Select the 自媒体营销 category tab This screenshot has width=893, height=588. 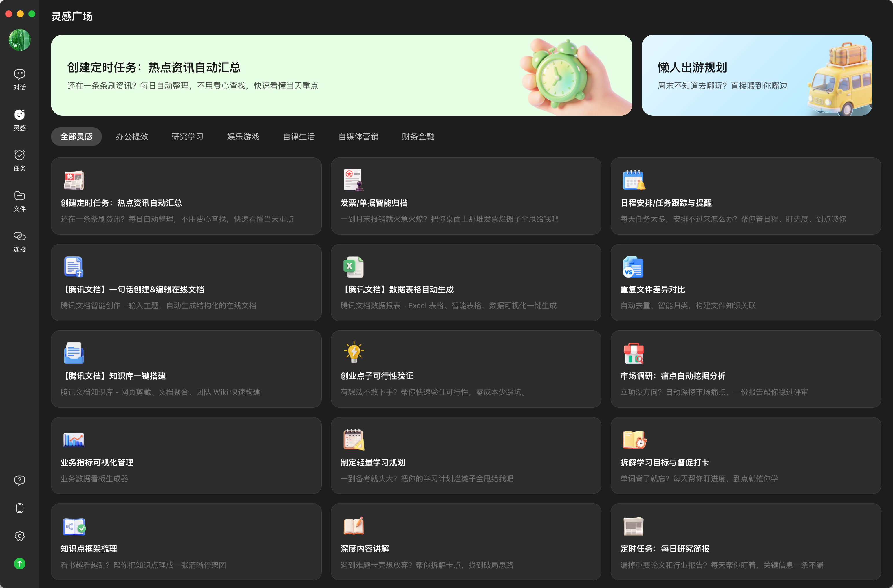358,137
